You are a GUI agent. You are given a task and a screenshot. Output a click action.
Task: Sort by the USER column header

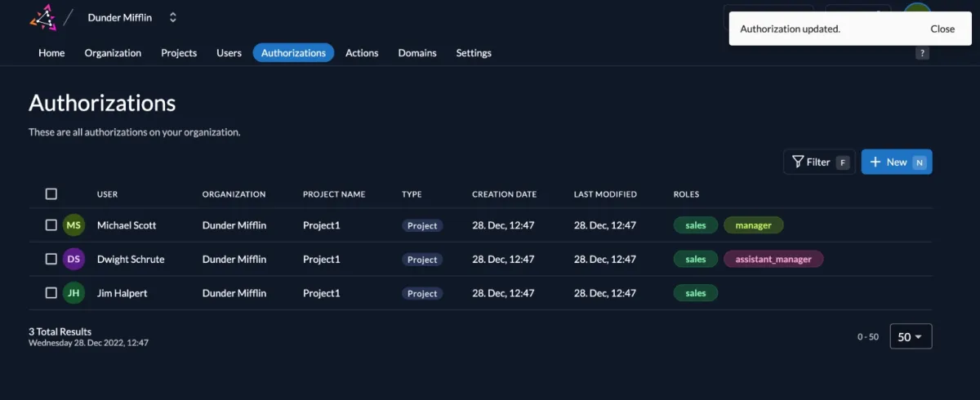(x=108, y=194)
